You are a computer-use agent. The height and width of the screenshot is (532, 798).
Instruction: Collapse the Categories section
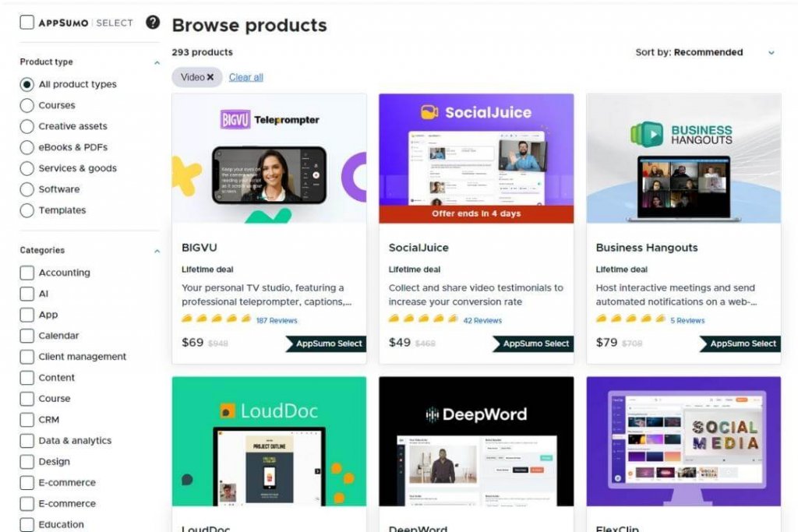coord(157,251)
